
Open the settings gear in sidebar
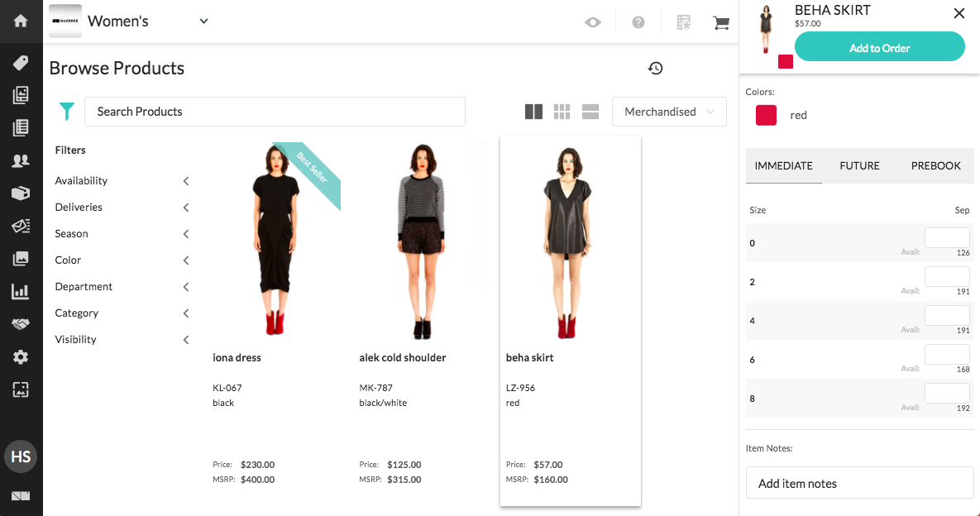pos(21,356)
